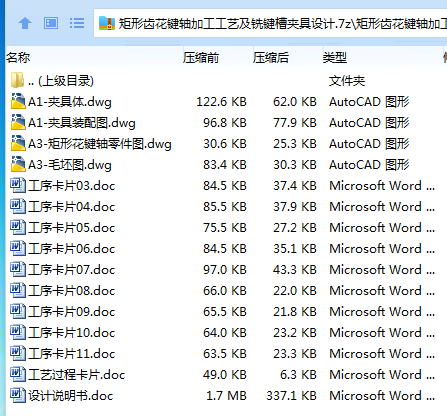Click the parent folder icon (上级目录)
The width and height of the screenshot is (447, 416).
click(17, 80)
